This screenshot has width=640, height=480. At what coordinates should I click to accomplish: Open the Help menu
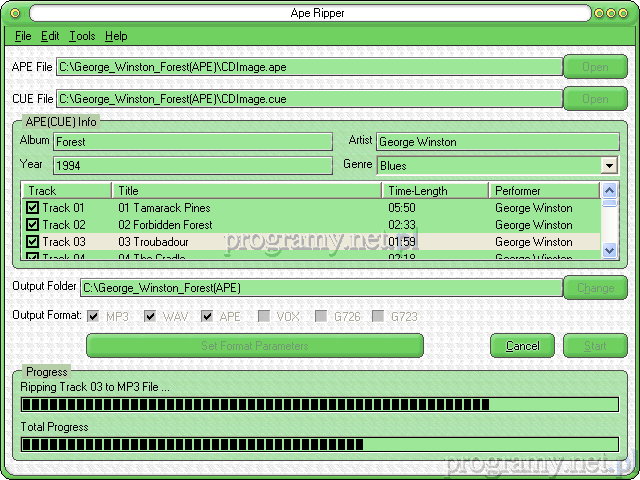tap(116, 36)
